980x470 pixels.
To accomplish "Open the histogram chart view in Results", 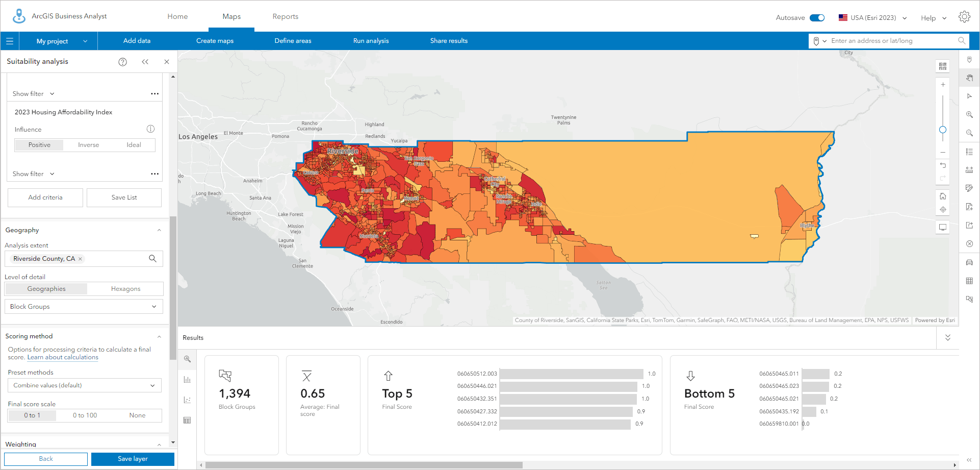I will [187, 379].
